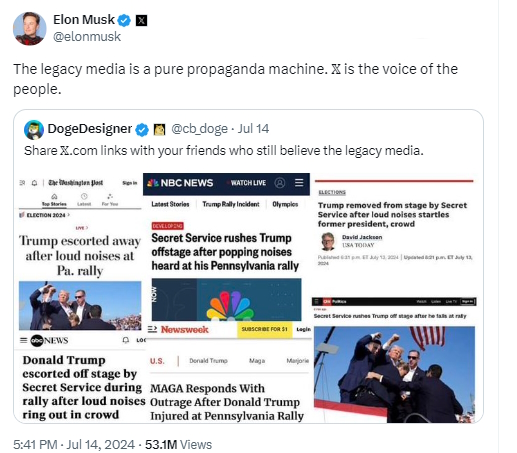Select the Trump Rally Incident tab
Viewport: 517px width, 453px height.
pos(231,204)
